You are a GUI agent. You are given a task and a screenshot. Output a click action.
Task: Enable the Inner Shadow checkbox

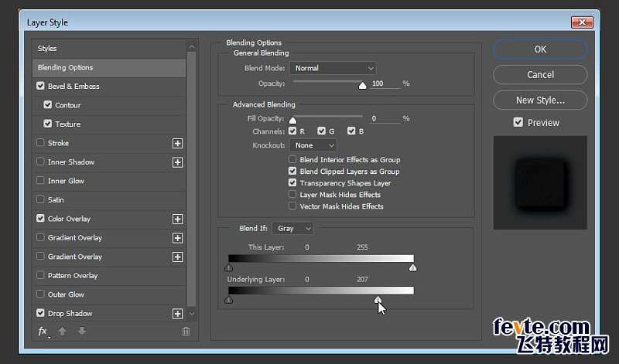(40, 162)
